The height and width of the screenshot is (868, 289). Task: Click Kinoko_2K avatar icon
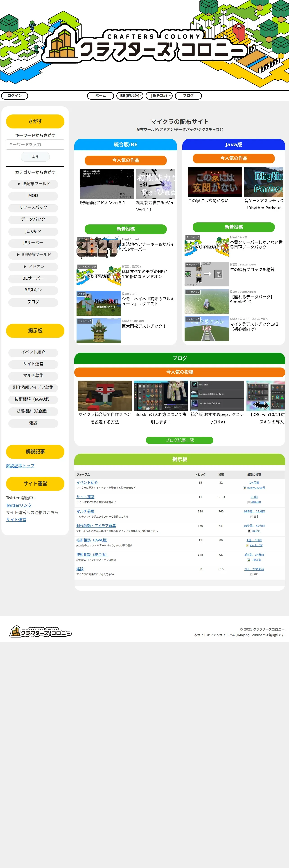(247, 545)
